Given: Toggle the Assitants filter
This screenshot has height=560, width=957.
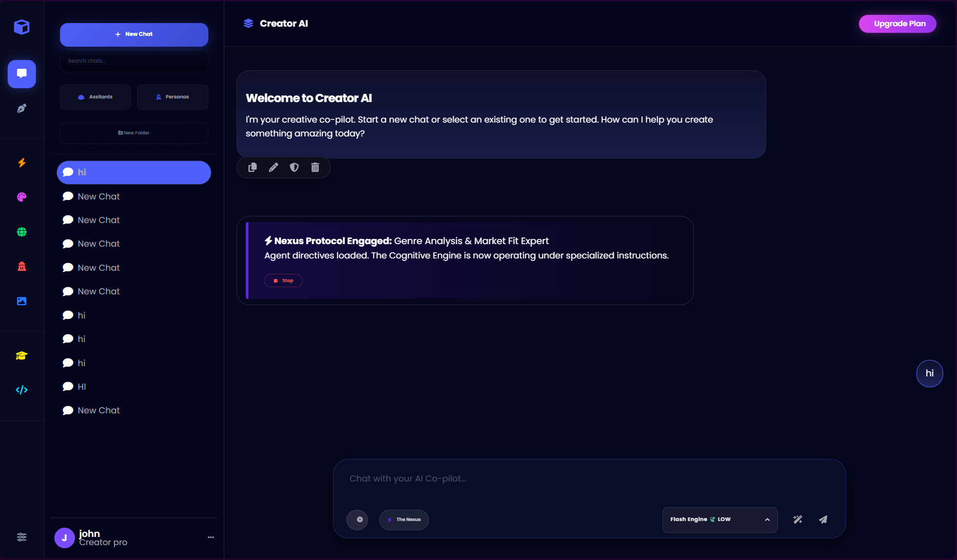Looking at the screenshot, I should pyautogui.click(x=95, y=97).
